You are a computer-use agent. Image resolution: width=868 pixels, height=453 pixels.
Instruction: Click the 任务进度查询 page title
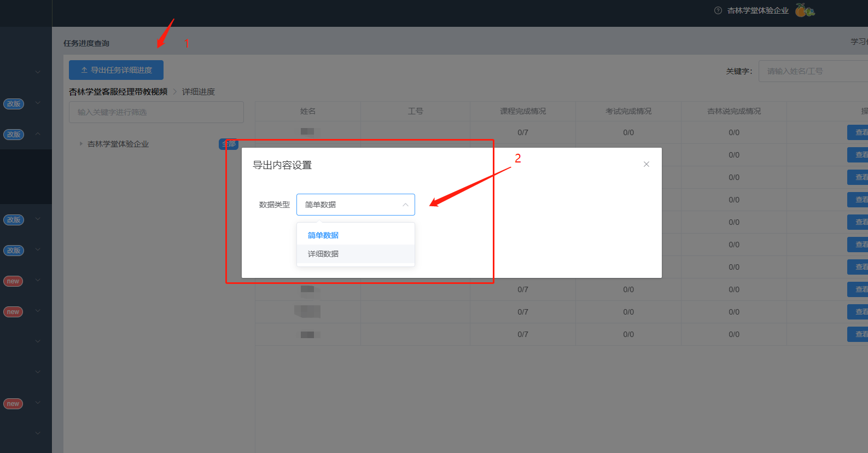tap(86, 43)
